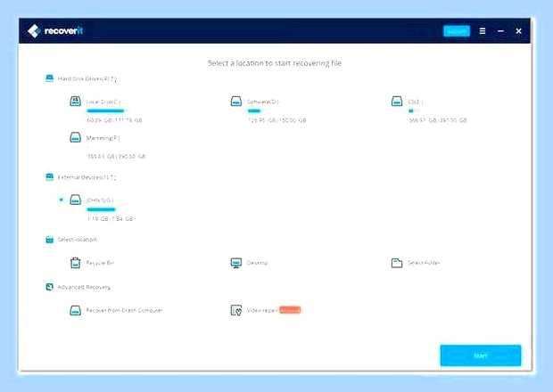Viewport: 553px width, 392px height.
Task: Choose the Recover from Crash Computer icon
Action: coord(75,310)
